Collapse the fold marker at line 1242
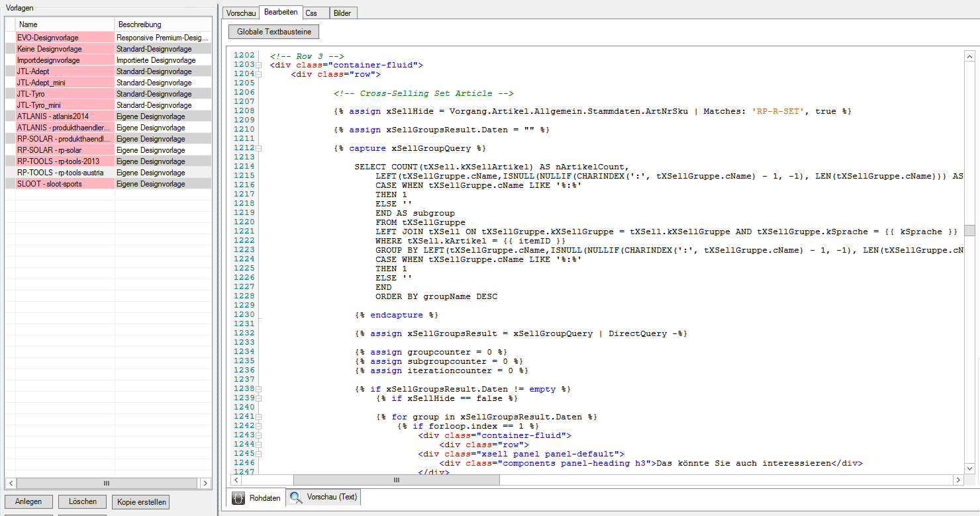This screenshot has height=516, width=980. tap(259, 426)
